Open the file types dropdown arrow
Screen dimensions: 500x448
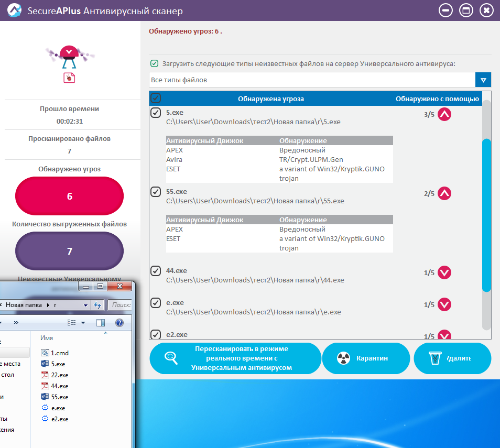pyautogui.click(x=483, y=80)
